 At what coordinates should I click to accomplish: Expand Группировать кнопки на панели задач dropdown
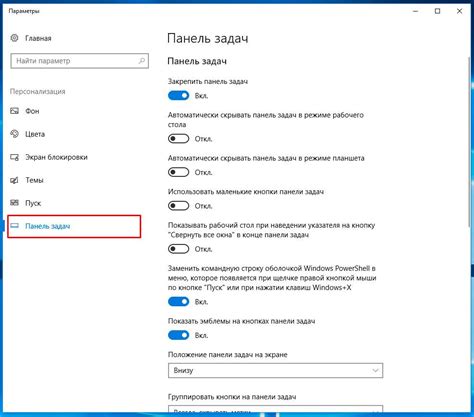coord(275,410)
